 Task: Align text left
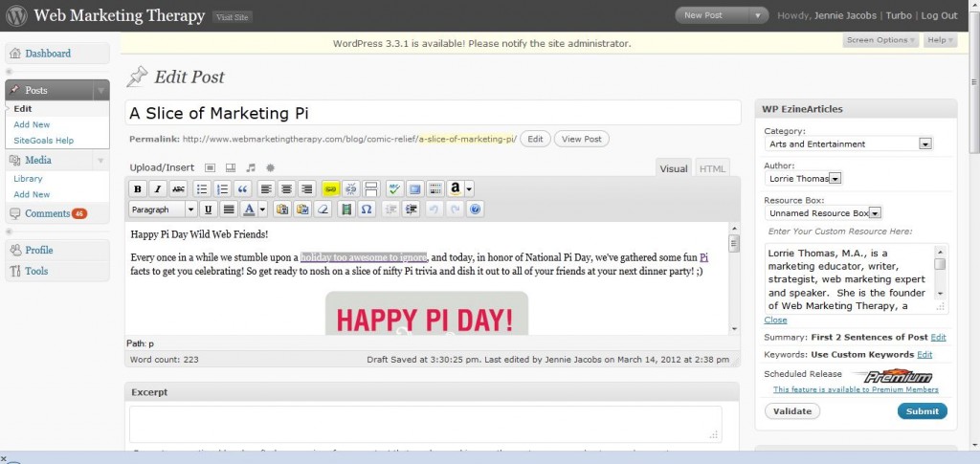[266, 188]
